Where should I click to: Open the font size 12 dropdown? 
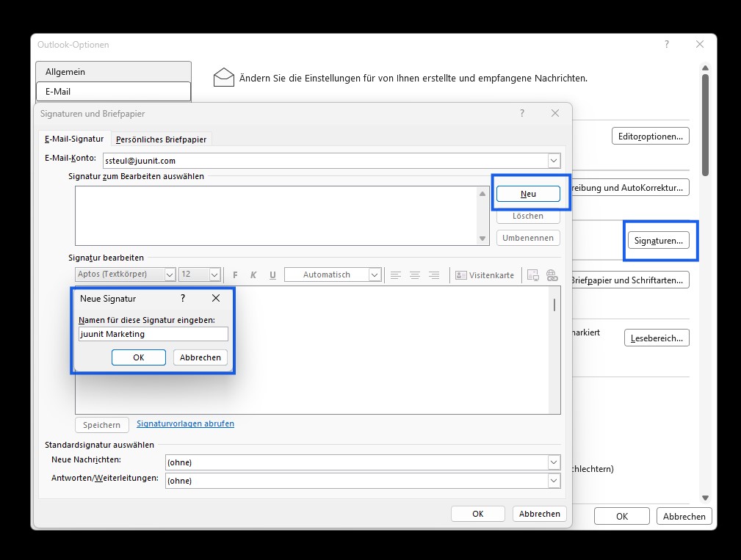tap(214, 274)
